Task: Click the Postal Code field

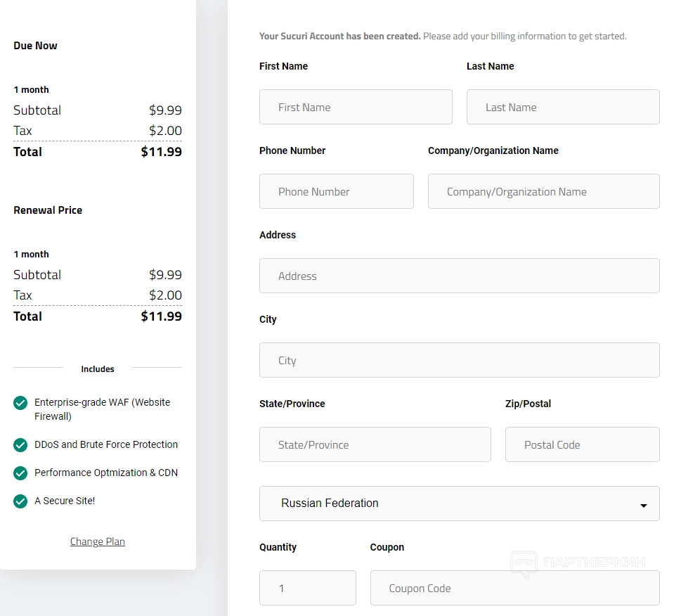Action: [582, 444]
